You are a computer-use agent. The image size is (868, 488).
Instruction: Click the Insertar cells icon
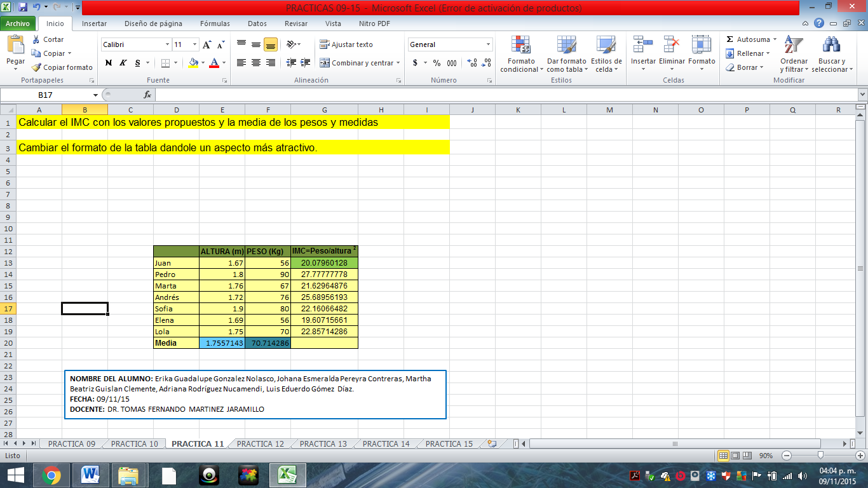643,45
